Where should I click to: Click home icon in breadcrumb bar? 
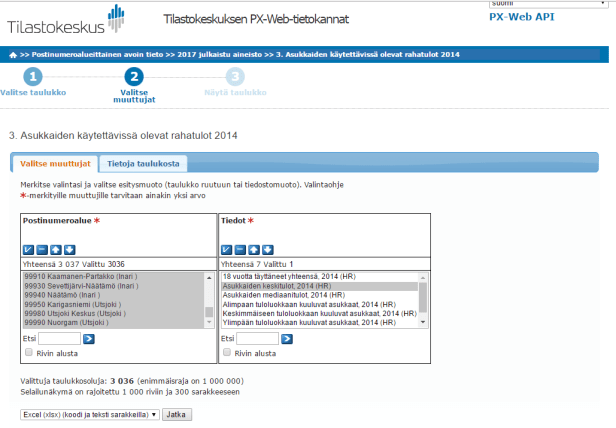click(x=13, y=53)
